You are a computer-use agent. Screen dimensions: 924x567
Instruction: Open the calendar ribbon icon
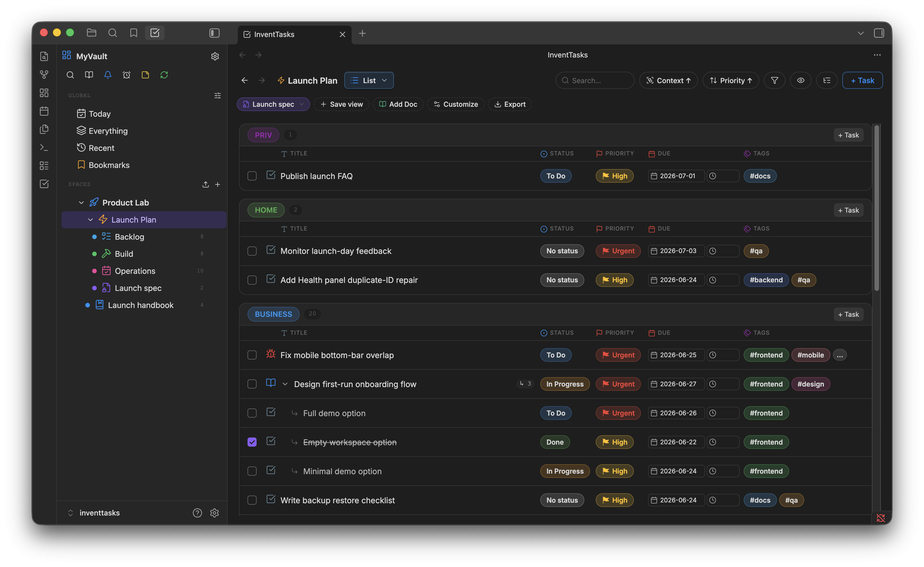44,111
